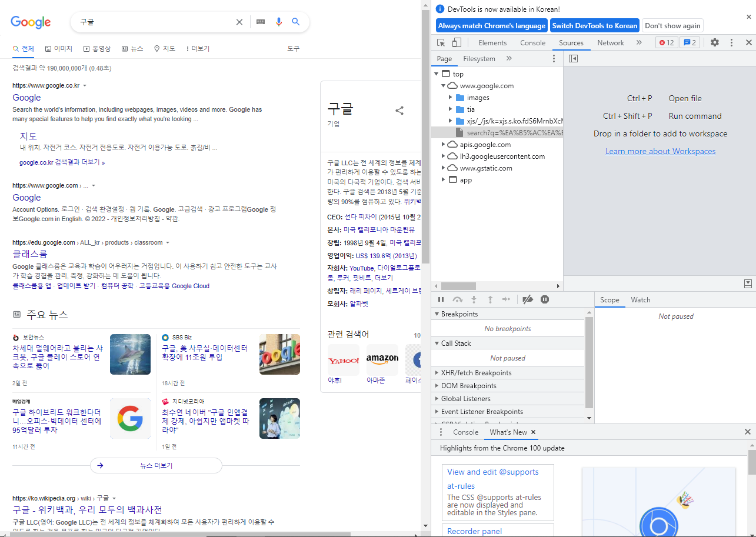Click 뉴스 더보기 button

click(x=156, y=465)
